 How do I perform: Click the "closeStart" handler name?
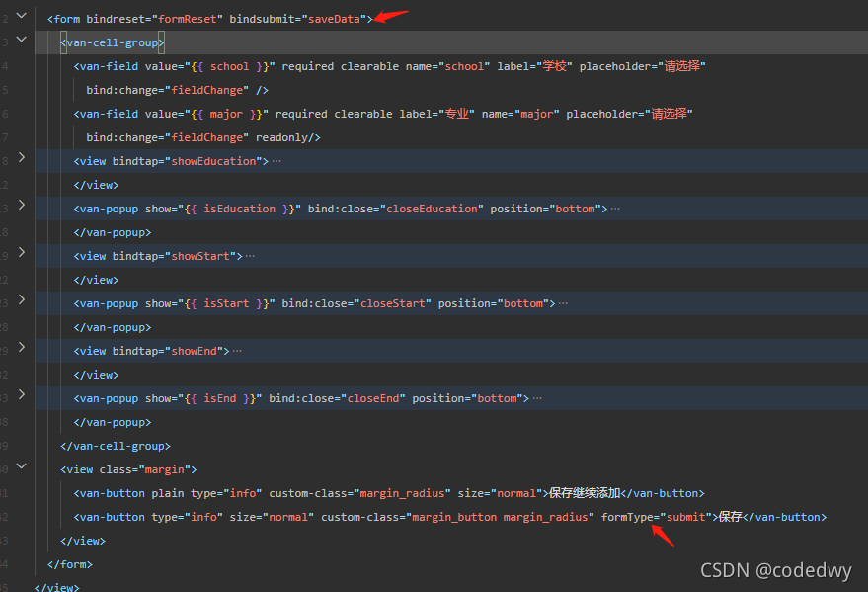[392, 303]
